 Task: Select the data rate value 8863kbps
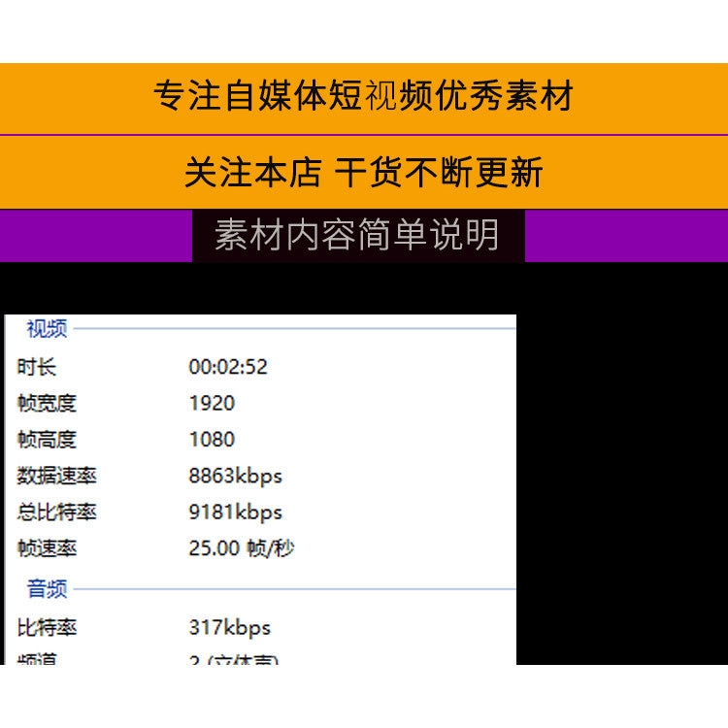(x=236, y=477)
